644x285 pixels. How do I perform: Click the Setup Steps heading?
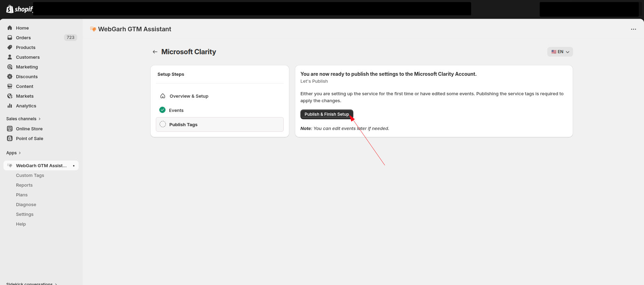pyautogui.click(x=171, y=74)
